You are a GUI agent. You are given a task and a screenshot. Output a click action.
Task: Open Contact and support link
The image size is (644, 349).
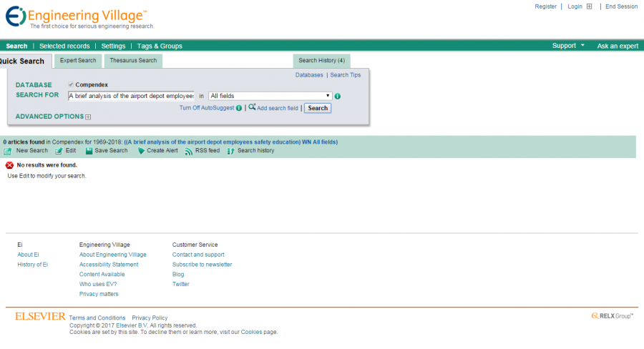(198, 255)
